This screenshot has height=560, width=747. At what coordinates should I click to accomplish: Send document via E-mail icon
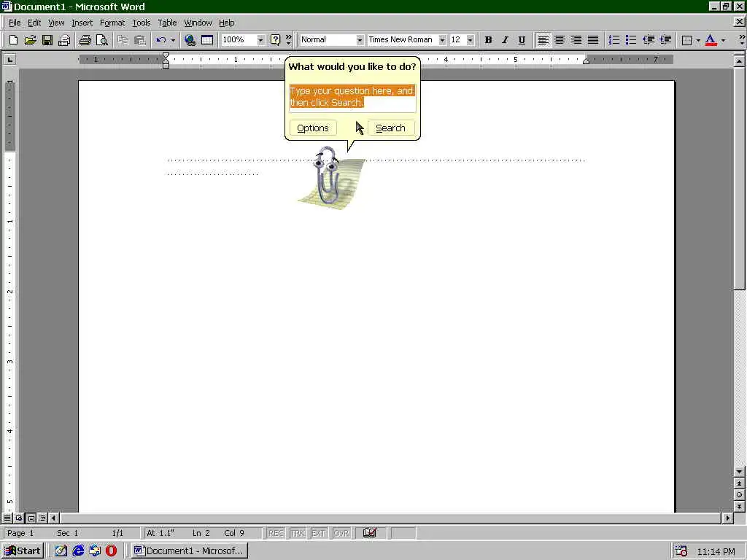pyautogui.click(x=64, y=40)
